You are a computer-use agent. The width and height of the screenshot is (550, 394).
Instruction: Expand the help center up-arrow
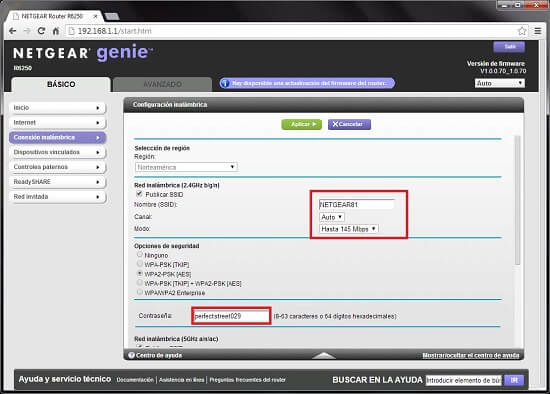click(323, 355)
